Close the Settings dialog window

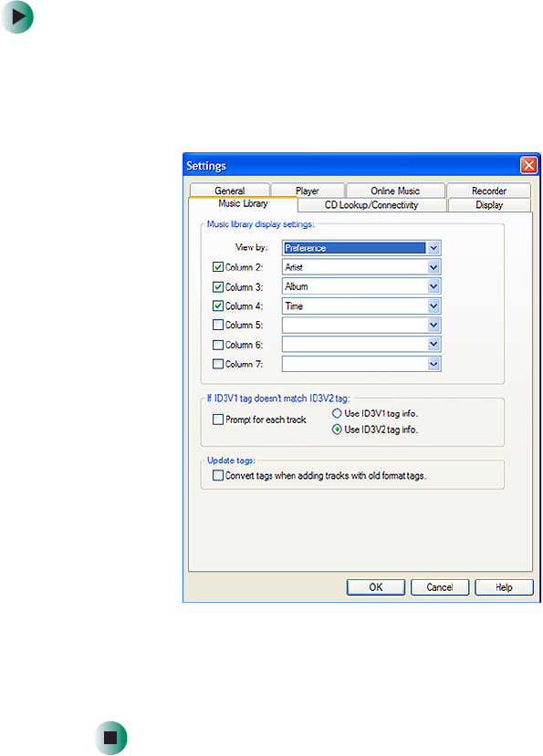529,165
